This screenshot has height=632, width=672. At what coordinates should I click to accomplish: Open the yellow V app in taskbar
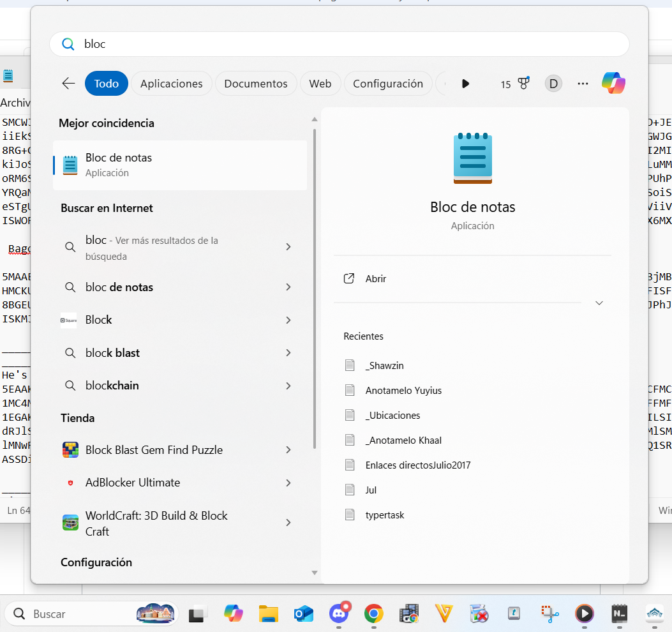[444, 614]
